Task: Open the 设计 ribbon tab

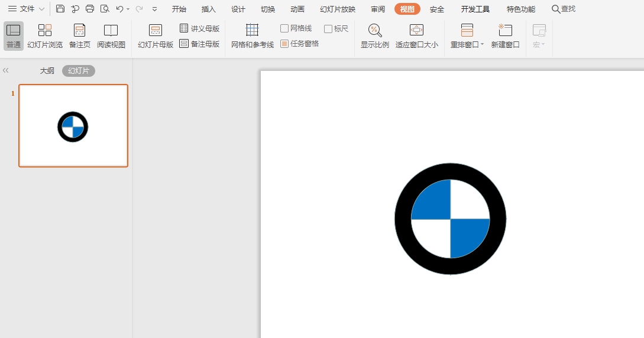Action: coord(238,9)
